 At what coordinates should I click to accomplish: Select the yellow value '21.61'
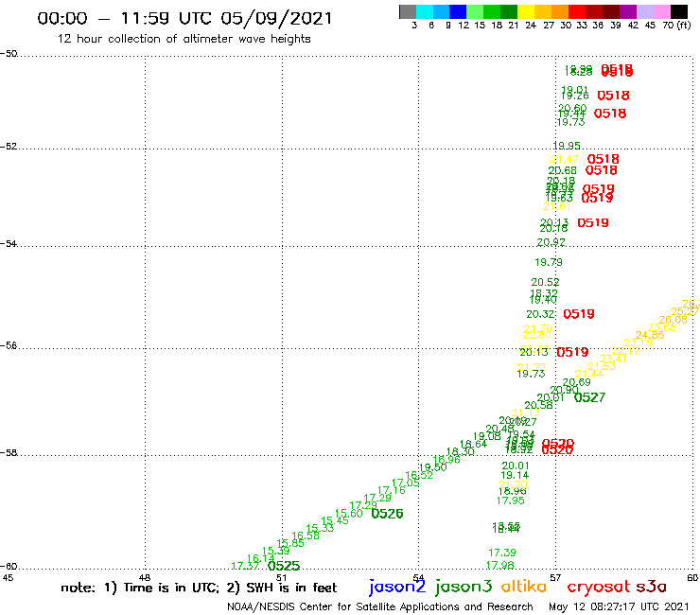coord(557,206)
